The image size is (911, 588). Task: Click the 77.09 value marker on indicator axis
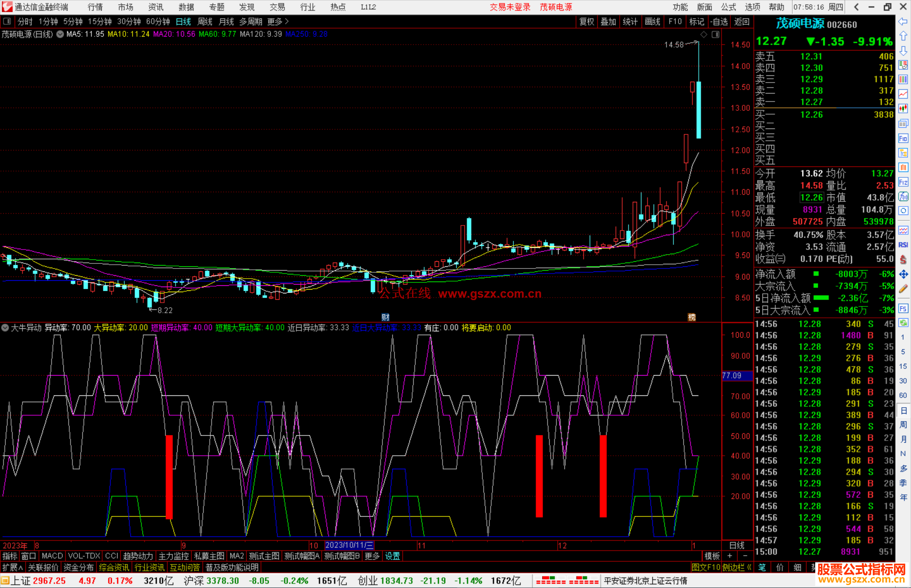(737, 375)
